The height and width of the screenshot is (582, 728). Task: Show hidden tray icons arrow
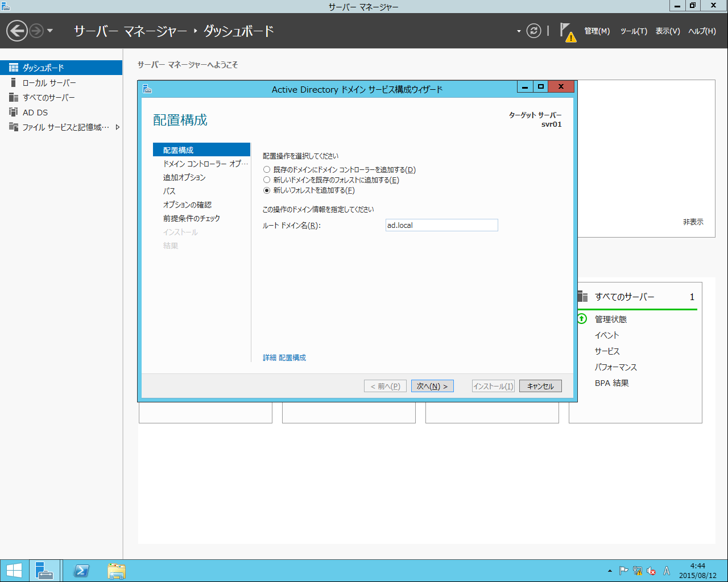point(610,571)
